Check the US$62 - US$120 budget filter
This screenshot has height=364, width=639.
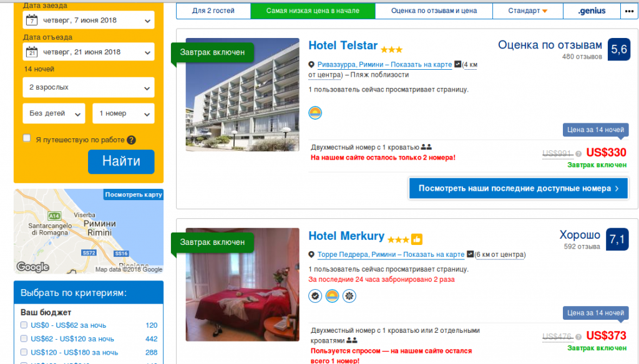pyautogui.click(x=24, y=338)
